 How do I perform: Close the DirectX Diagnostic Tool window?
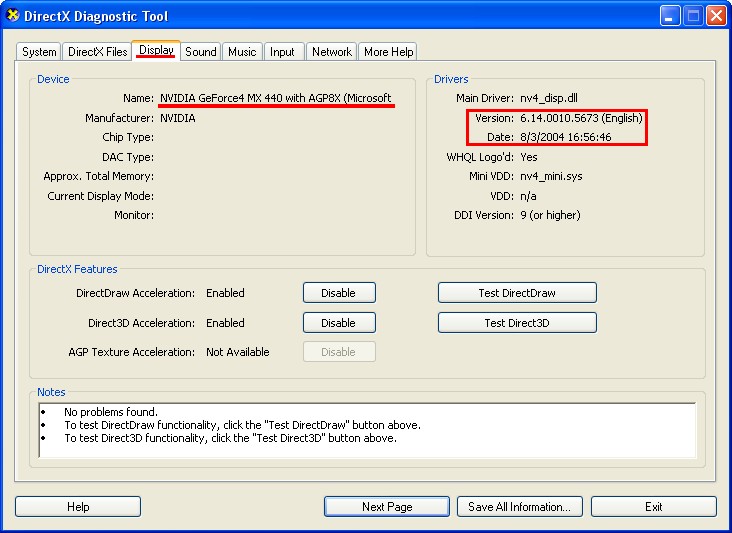(716, 16)
